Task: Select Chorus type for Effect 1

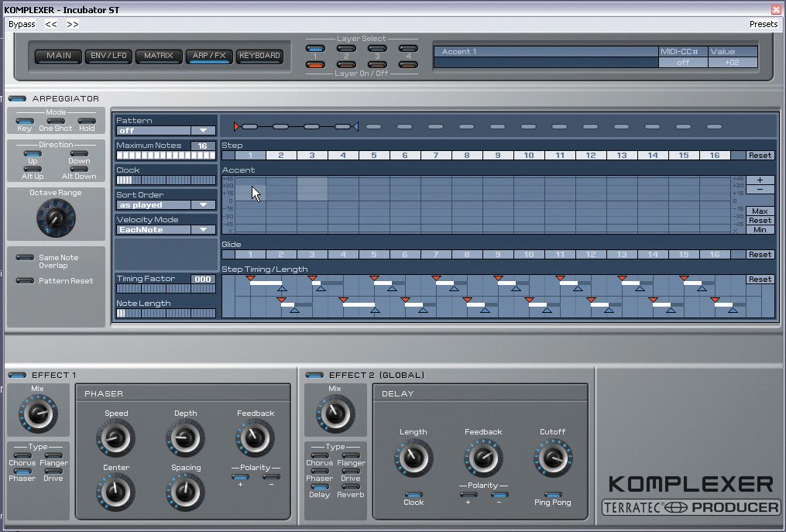Action: point(22,456)
